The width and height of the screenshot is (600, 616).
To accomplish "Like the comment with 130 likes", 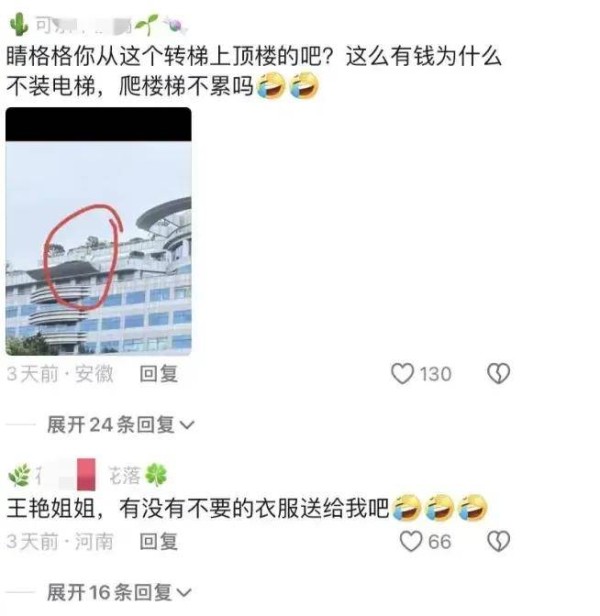I will click(x=402, y=373).
